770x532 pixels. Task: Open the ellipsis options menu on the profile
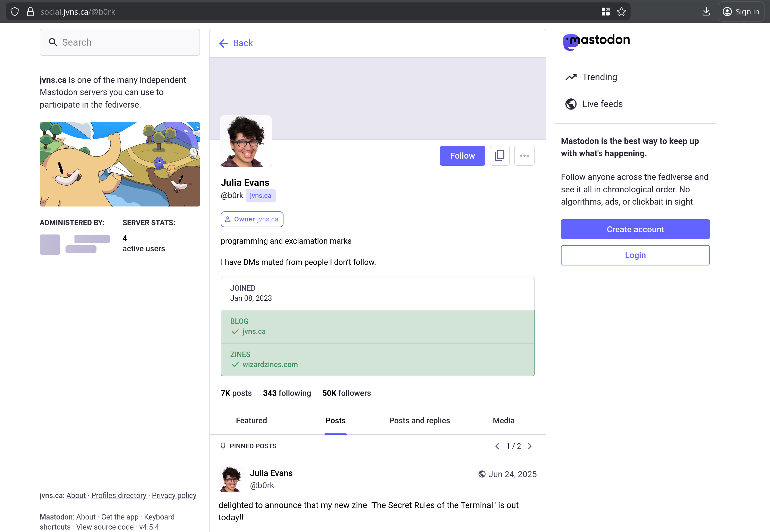(x=524, y=155)
